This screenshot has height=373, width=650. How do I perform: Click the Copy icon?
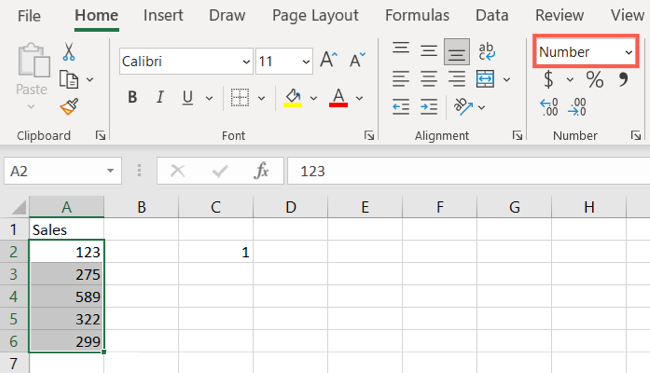69,79
